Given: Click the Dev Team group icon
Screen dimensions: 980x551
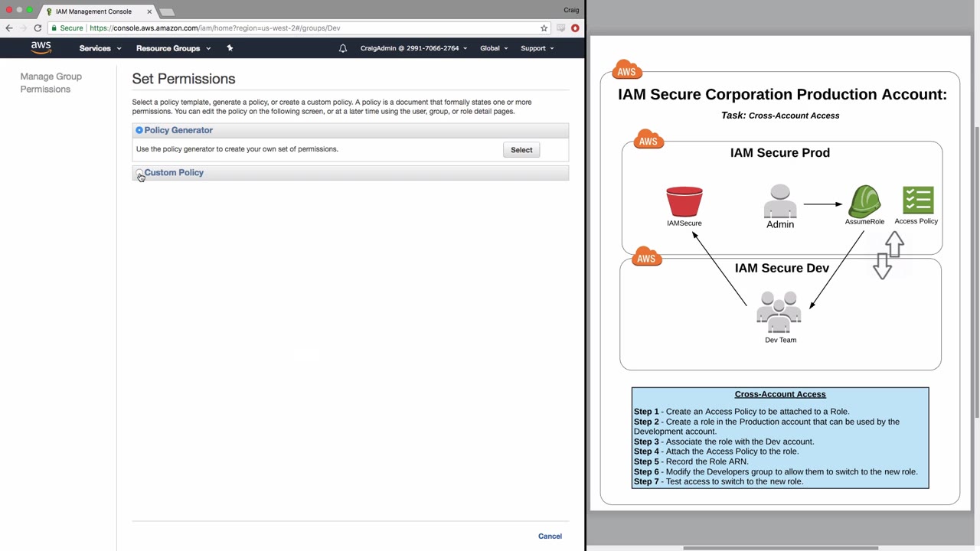Looking at the screenshot, I should coord(779,312).
